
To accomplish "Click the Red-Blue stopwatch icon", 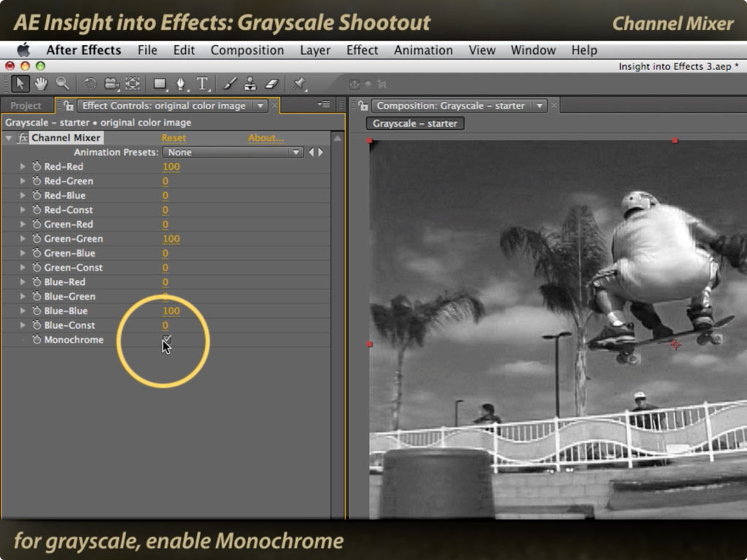I will pos(36,195).
